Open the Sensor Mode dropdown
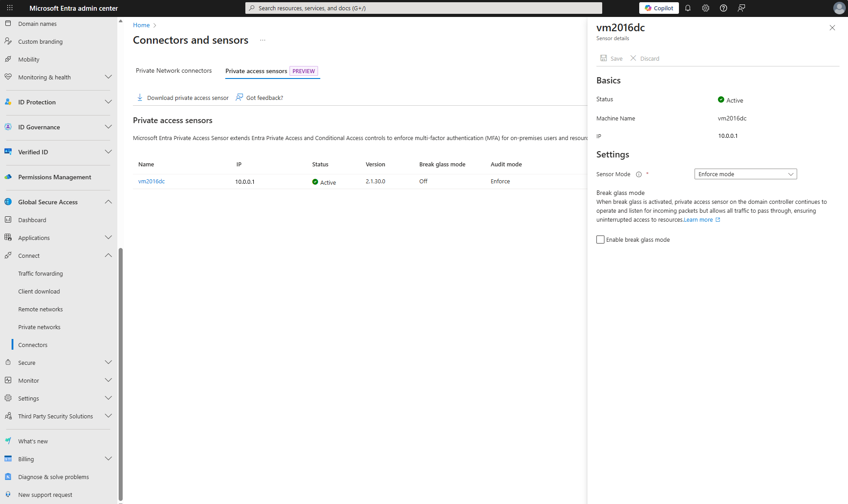 [x=745, y=174]
